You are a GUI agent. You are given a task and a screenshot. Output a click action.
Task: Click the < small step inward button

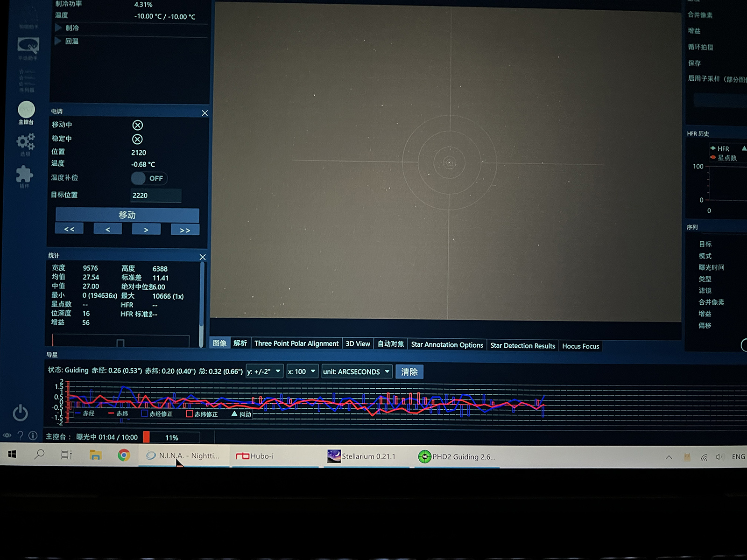tap(108, 230)
